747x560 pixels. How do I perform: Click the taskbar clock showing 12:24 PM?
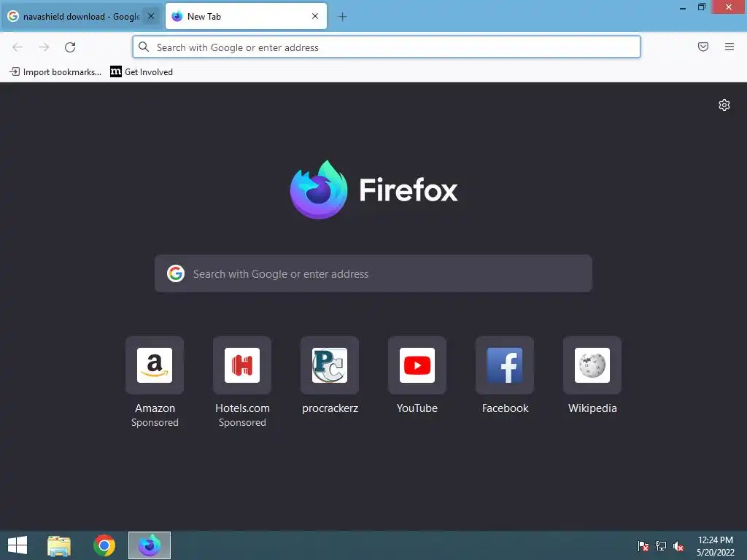(715, 545)
